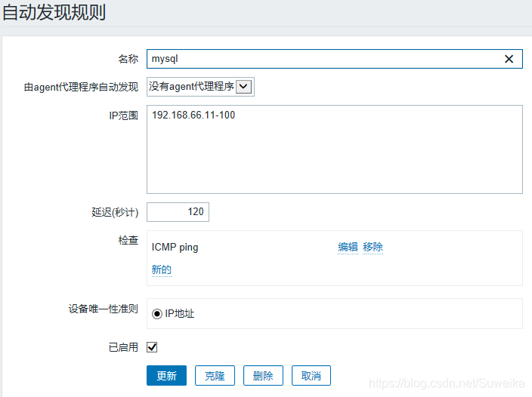Screen dimensions: 532x397
Task: Click the 设备唯一性准则 label
Action: click(103, 309)
